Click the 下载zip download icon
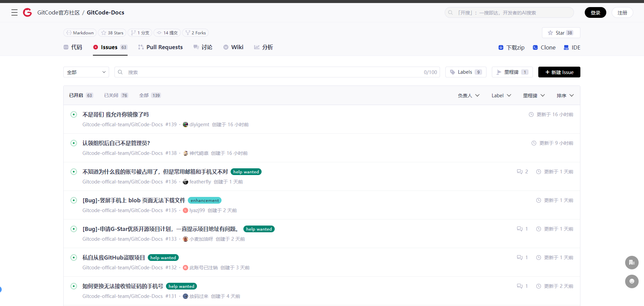 coord(501,47)
